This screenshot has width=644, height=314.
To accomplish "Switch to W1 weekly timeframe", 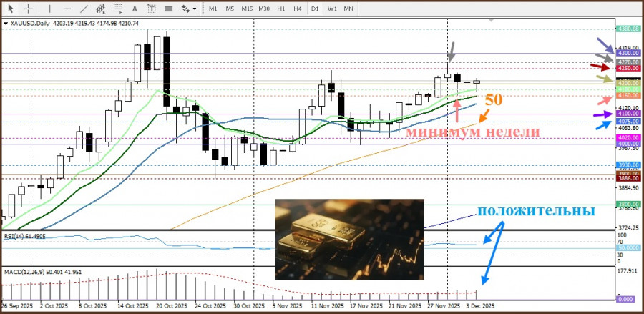I will tap(332, 9).
